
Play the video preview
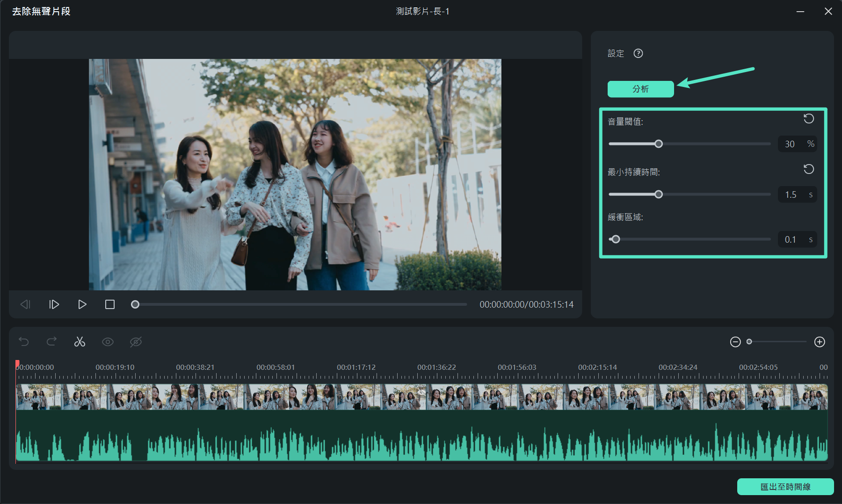pyautogui.click(x=82, y=304)
